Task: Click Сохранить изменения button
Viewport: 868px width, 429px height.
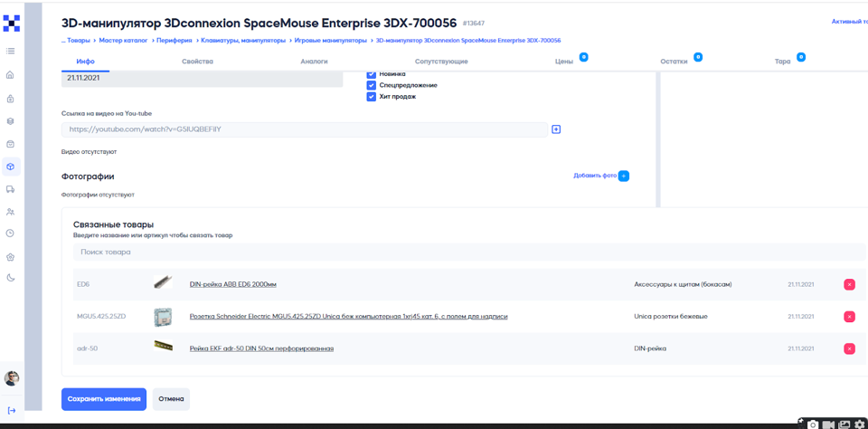Action: 103,399
